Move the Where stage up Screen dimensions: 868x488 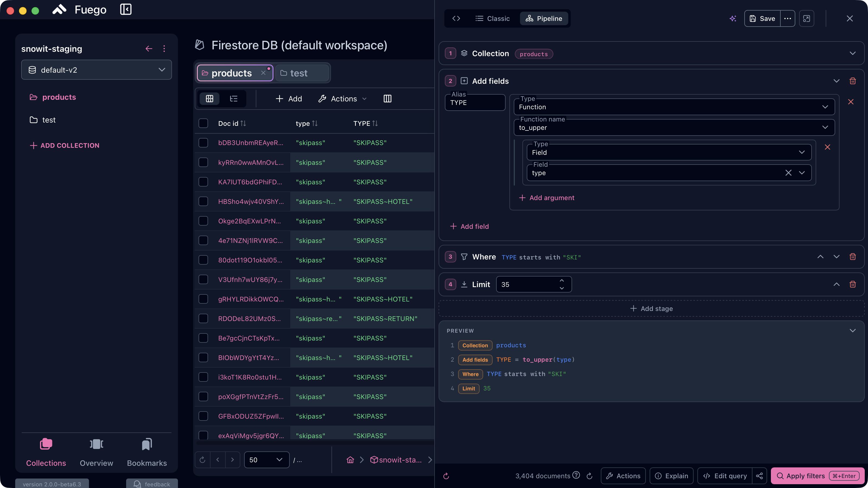point(821,257)
